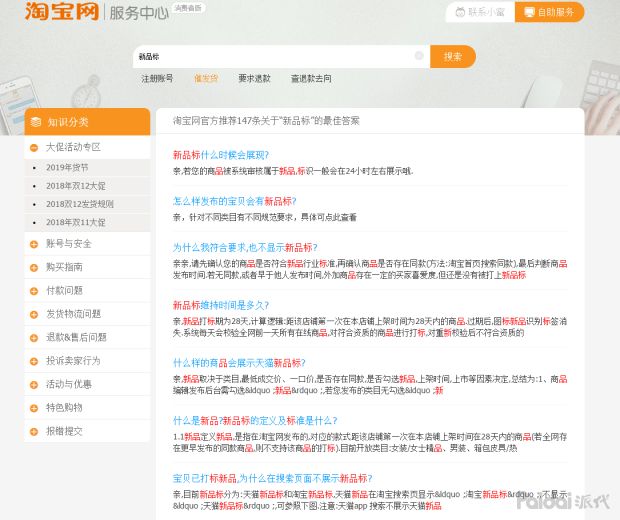Open the 2019年货节 subcategory

point(67,167)
